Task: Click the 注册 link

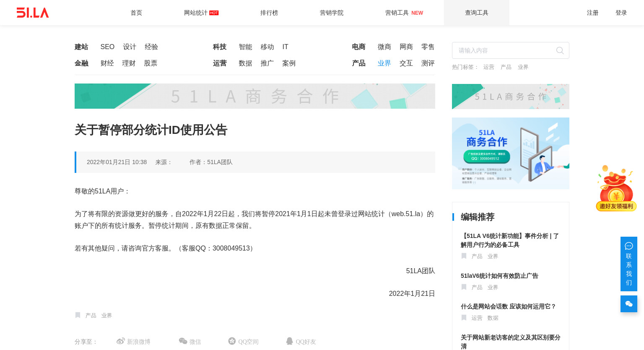Action: pos(592,13)
